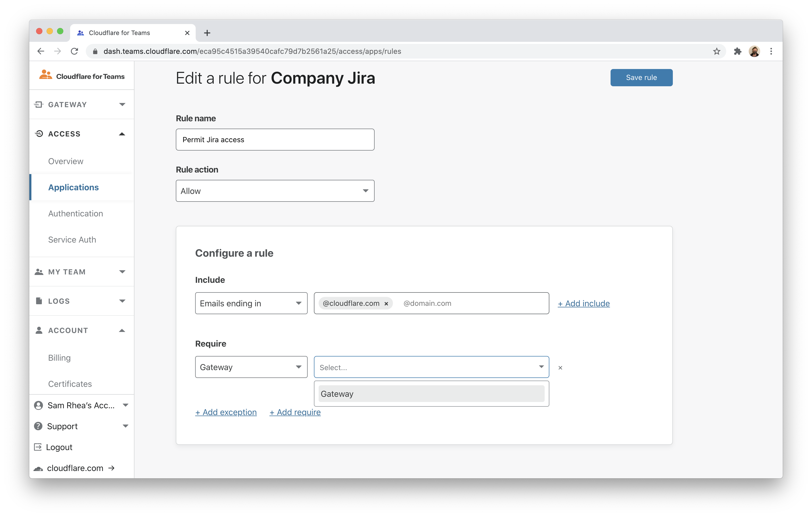Go to Authentication in sidebar
This screenshot has width=812, height=517.
(76, 214)
